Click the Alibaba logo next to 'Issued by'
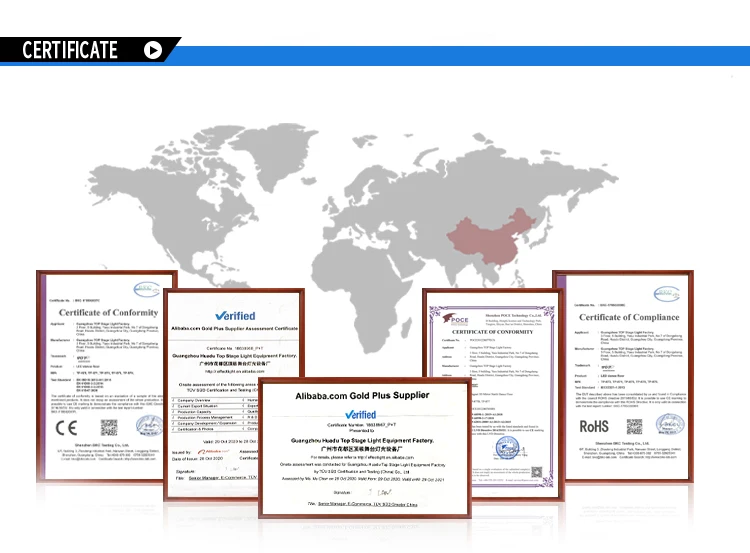The image size is (750, 553). pos(213,452)
